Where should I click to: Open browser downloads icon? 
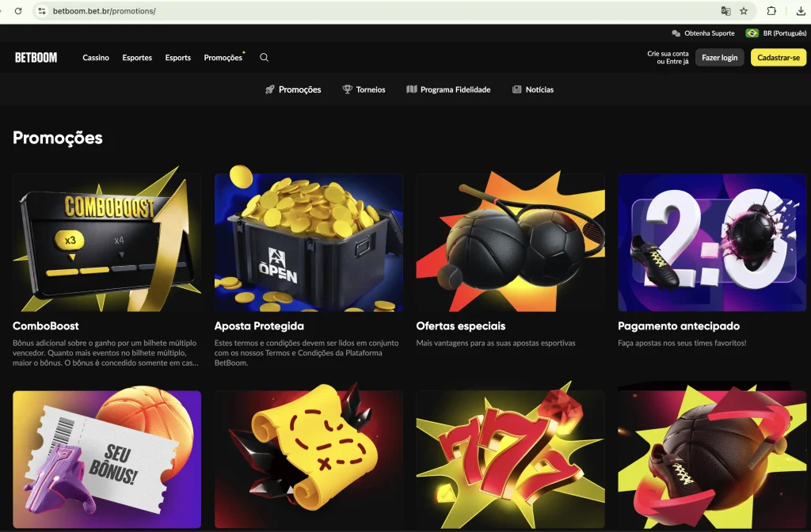(x=801, y=11)
